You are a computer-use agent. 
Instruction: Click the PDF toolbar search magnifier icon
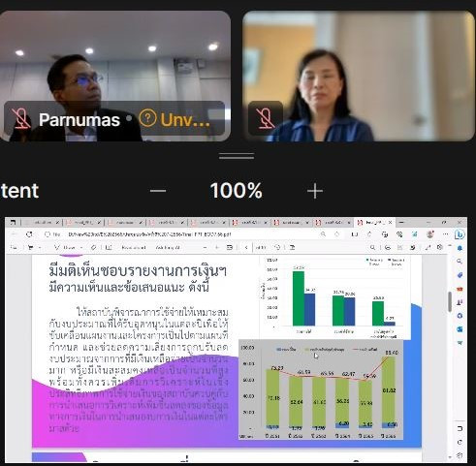click(x=372, y=248)
